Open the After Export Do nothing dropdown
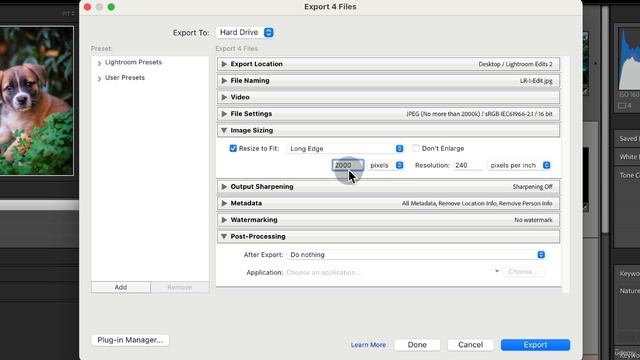This screenshot has width=640, height=360. click(x=417, y=255)
